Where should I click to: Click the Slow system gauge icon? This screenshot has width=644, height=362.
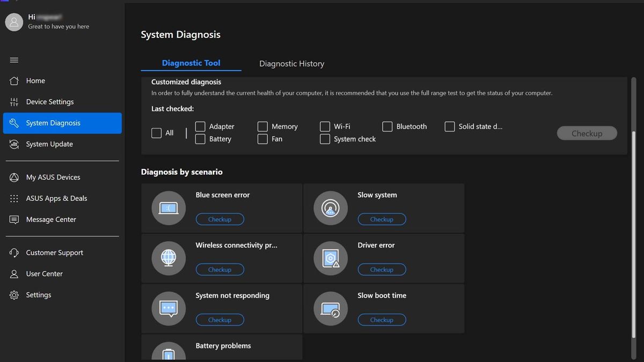pyautogui.click(x=331, y=208)
